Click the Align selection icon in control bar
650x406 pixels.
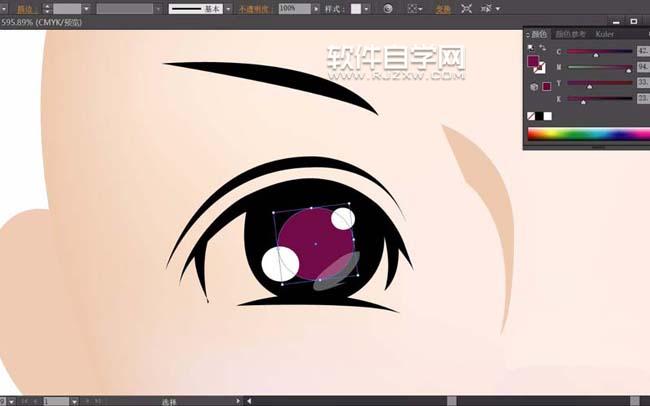click(x=414, y=9)
